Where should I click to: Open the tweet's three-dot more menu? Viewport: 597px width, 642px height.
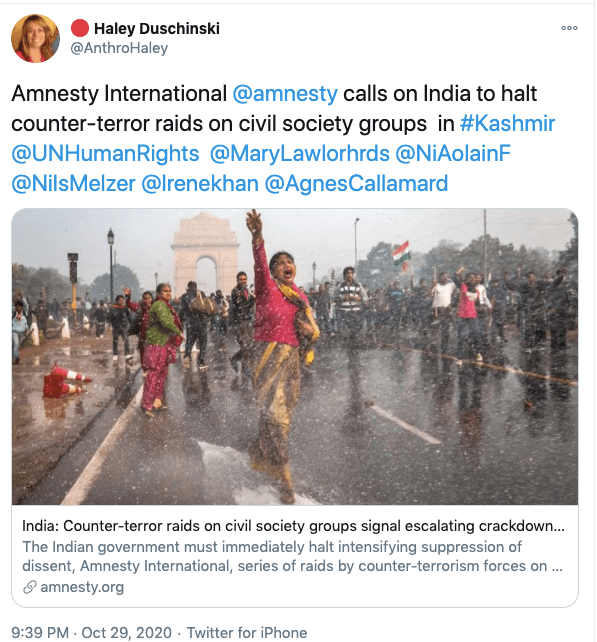[x=569, y=28]
